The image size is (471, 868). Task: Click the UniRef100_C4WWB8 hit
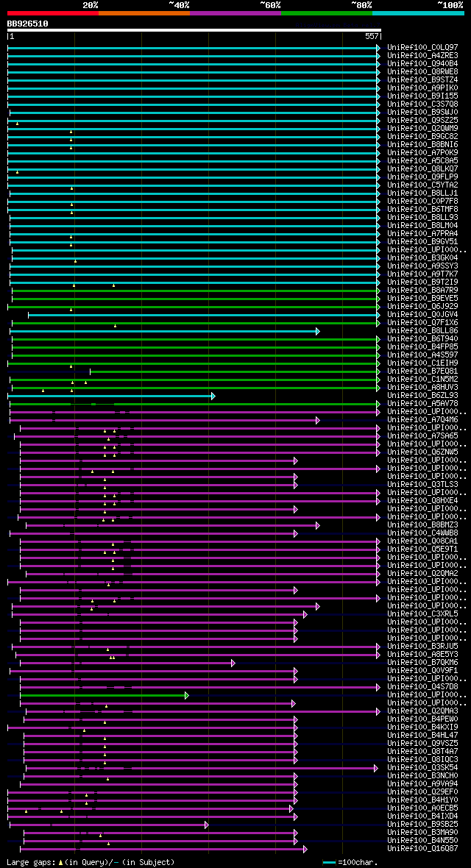422,533
